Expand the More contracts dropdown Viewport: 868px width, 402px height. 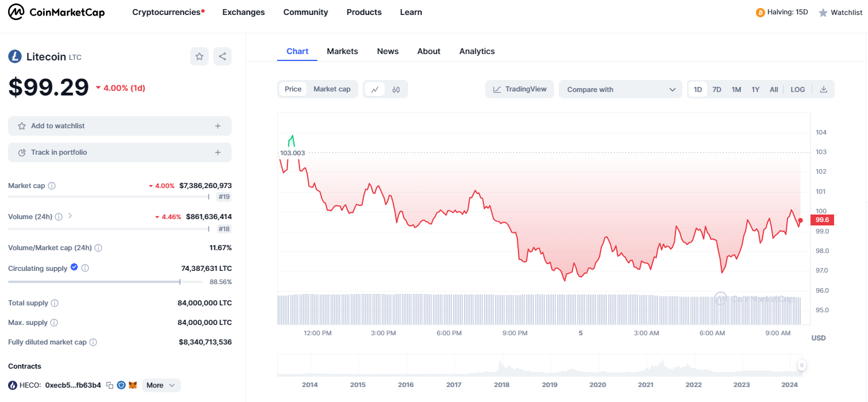[161, 385]
